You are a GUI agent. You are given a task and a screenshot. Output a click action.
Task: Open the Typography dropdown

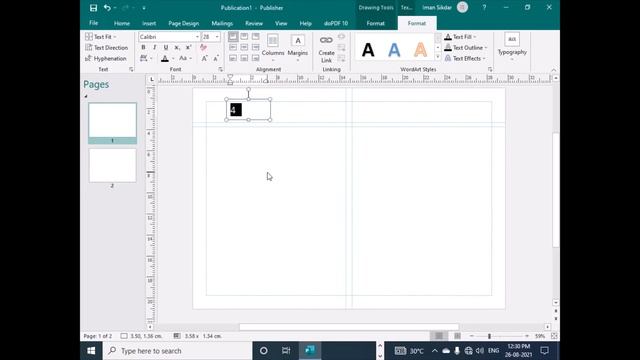tap(512, 47)
